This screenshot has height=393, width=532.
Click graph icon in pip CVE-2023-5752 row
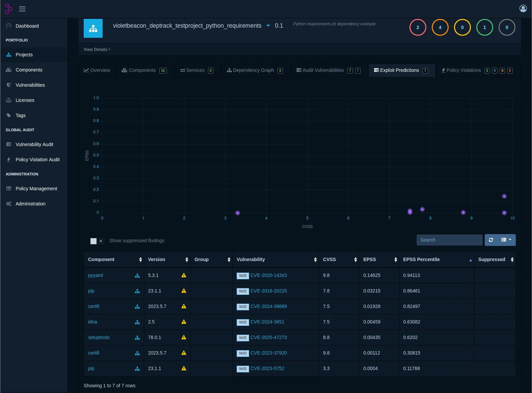(x=137, y=369)
